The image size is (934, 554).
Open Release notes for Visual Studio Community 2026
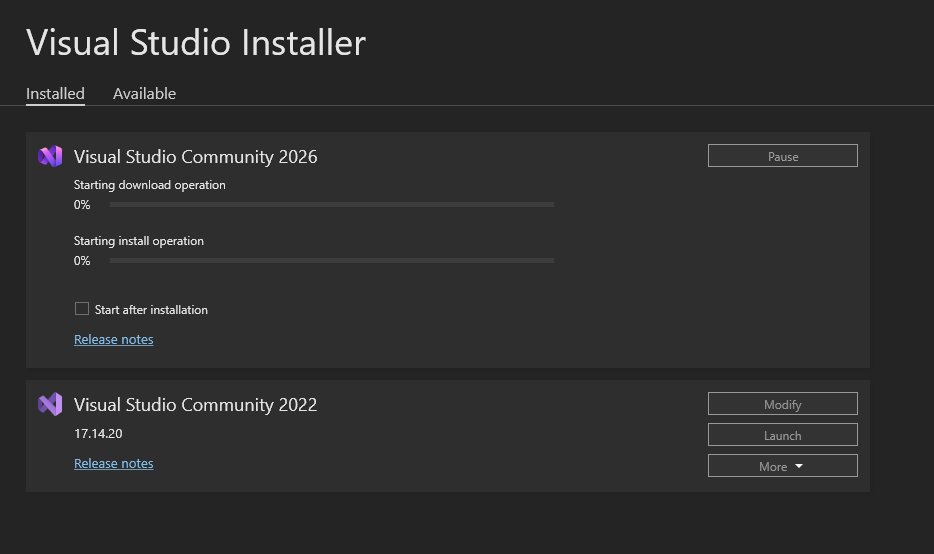tap(114, 340)
